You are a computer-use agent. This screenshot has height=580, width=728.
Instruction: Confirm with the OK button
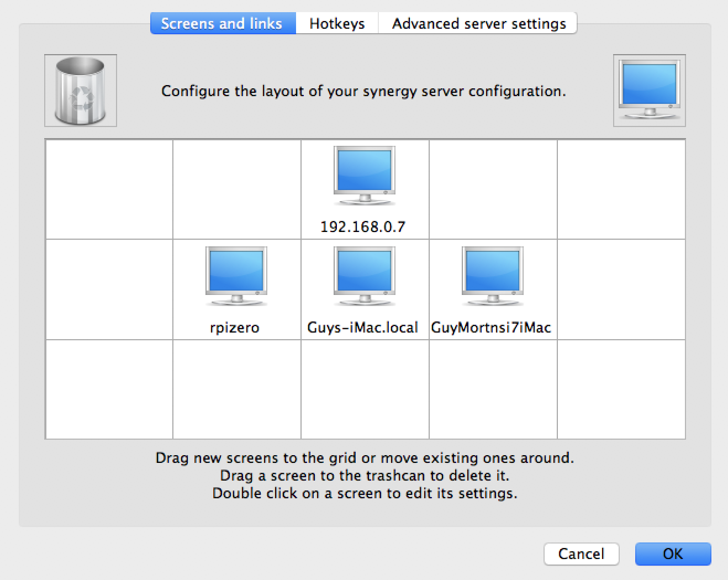(673, 553)
